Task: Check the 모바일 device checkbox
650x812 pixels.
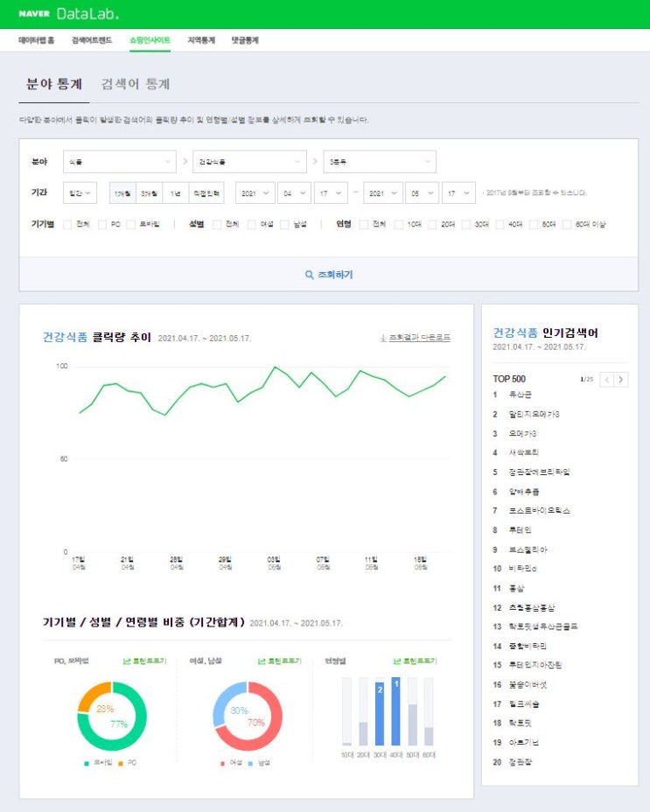Action: [130, 224]
